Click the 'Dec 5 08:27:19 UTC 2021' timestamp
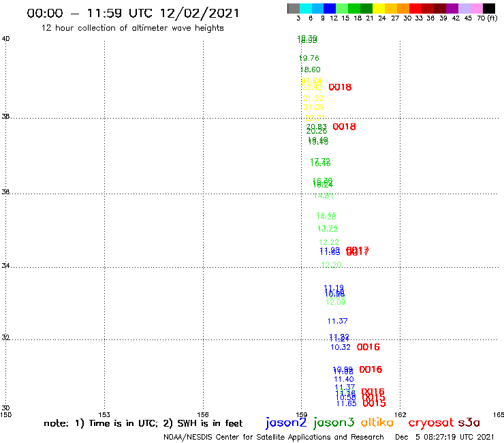 [x=445, y=437]
